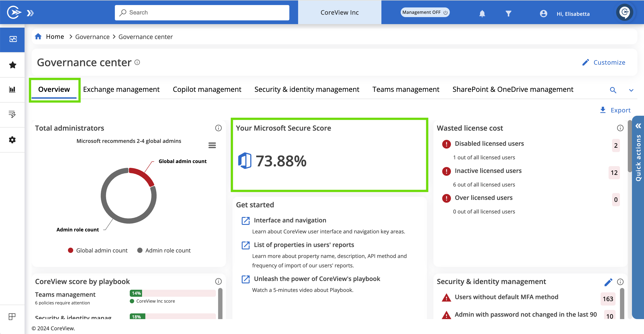Open the filter funnel icon
Image resolution: width=644 pixels, height=334 pixels.
click(508, 14)
